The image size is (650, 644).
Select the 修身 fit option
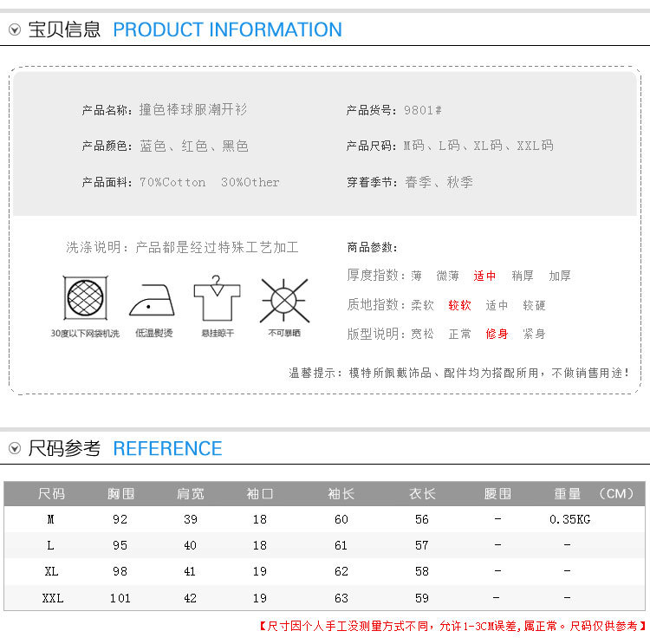(497, 334)
